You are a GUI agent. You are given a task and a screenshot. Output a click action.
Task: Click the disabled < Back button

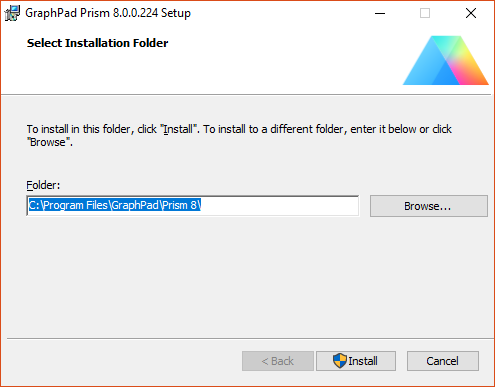click(x=278, y=361)
